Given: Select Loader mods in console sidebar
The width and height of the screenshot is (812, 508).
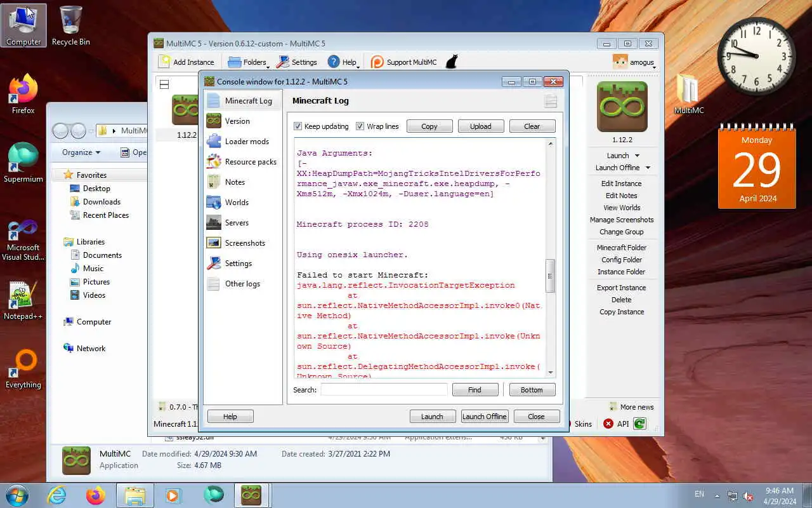Looking at the screenshot, I should (243, 141).
